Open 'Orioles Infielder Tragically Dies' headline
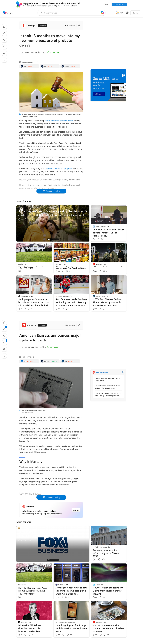Viewport: 143px width, 644px height. point(107,380)
